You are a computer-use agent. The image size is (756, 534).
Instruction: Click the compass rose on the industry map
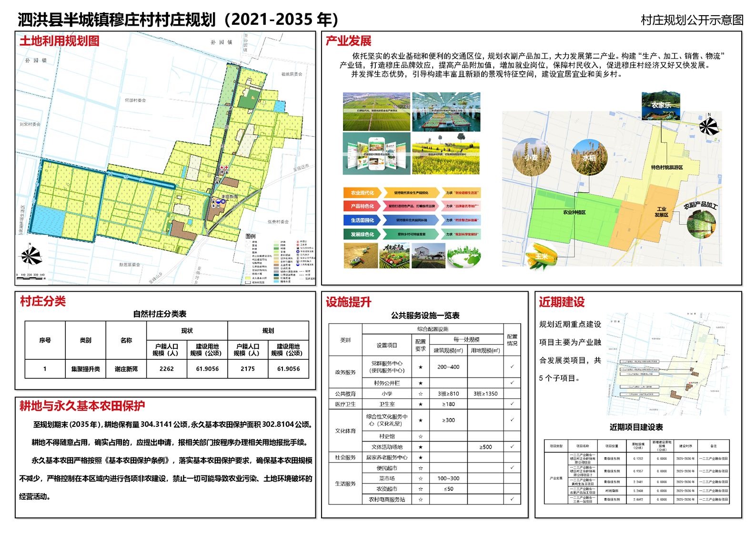[709, 126]
